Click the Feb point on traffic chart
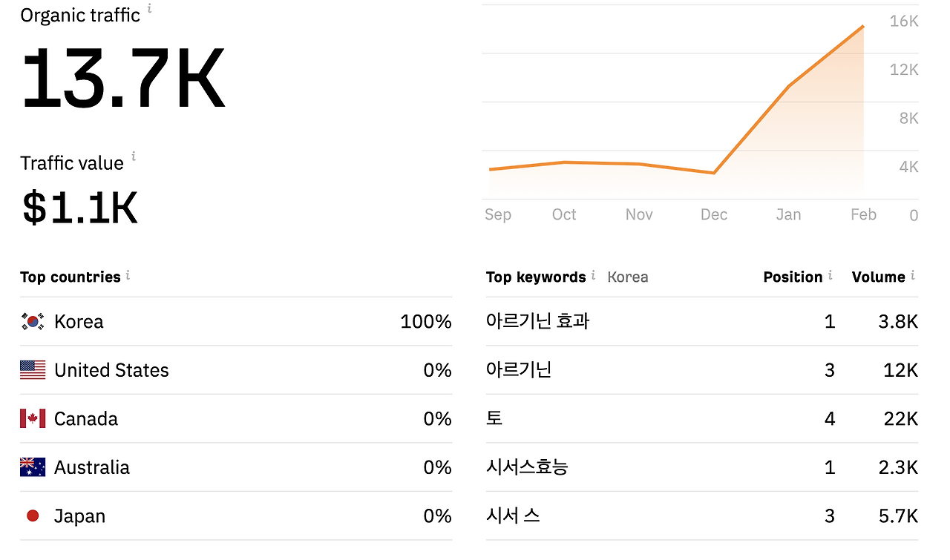This screenshot has width=950, height=560. (863, 26)
